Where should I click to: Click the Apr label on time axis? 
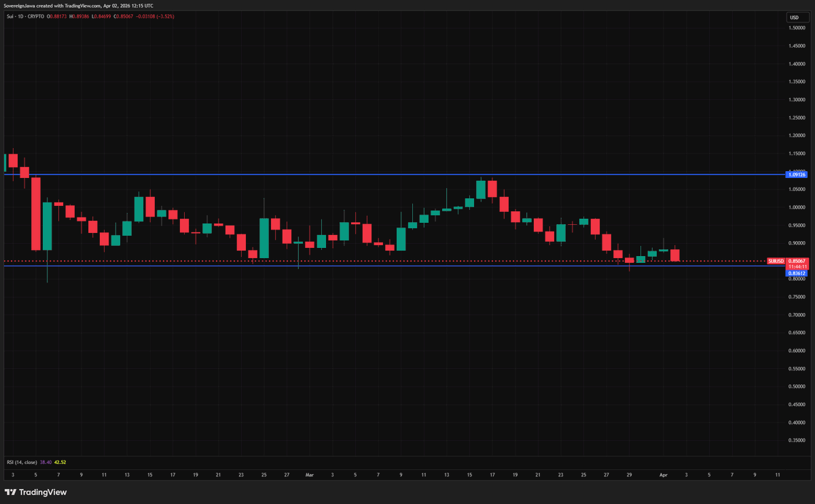[664, 475]
